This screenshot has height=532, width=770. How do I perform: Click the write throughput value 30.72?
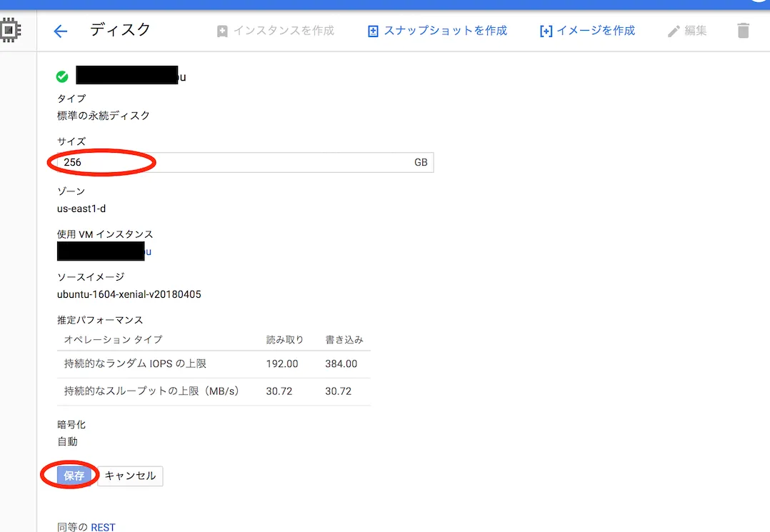pos(339,391)
